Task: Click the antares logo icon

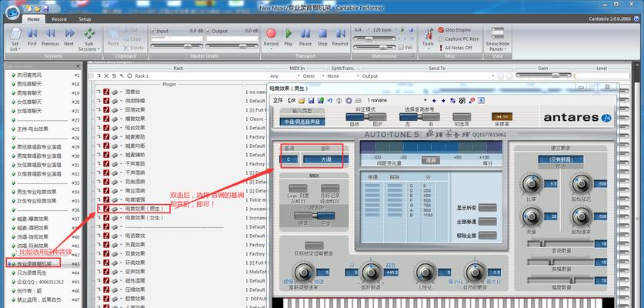Action: 606,118
